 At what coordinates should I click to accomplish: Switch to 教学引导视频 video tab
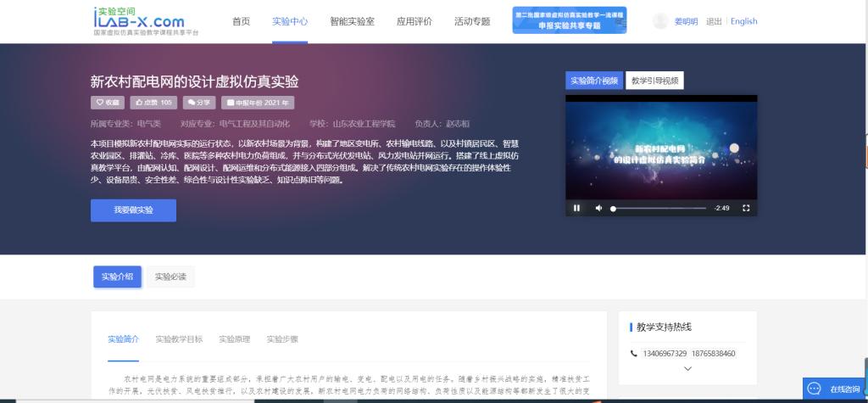coord(654,81)
